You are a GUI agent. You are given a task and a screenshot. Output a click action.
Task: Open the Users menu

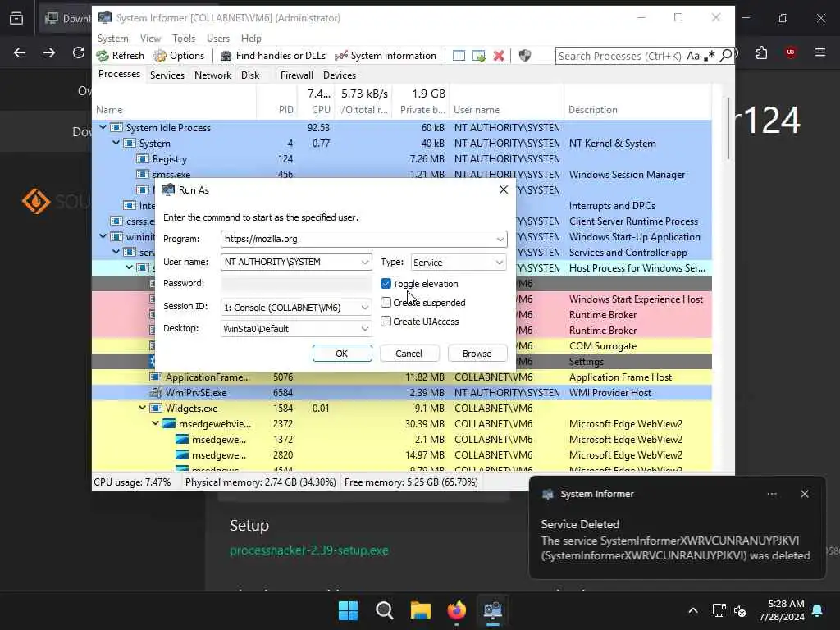point(218,38)
